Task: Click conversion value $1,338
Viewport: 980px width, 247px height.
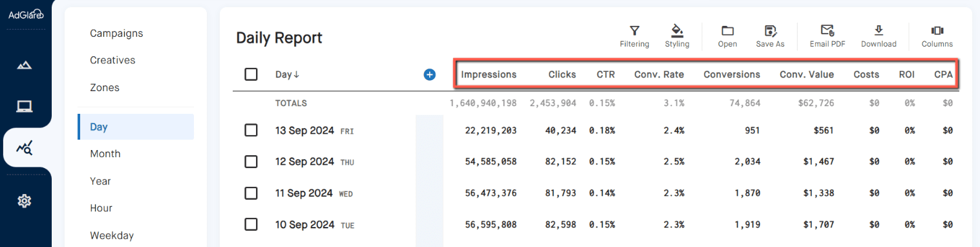Action: click(x=819, y=193)
